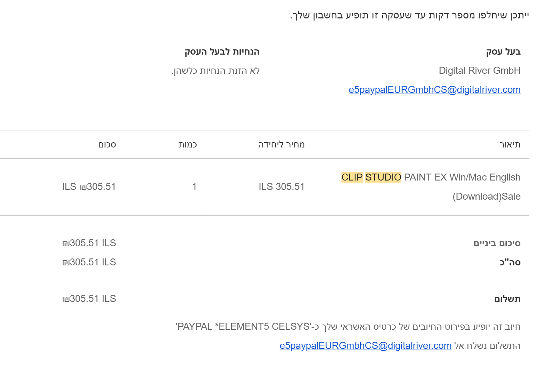
Task: Click the 'כמות' column header
Action: coord(188,145)
